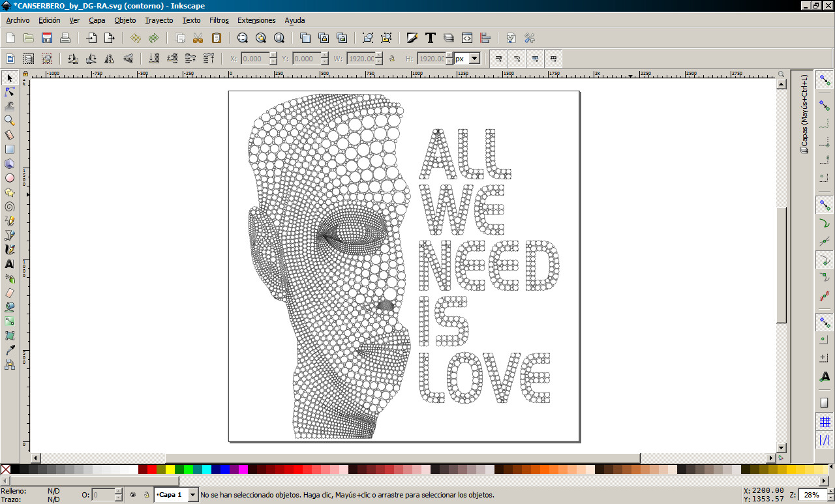Select the Text tool
Image resolution: width=835 pixels, height=504 pixels.
click(10, 263)
